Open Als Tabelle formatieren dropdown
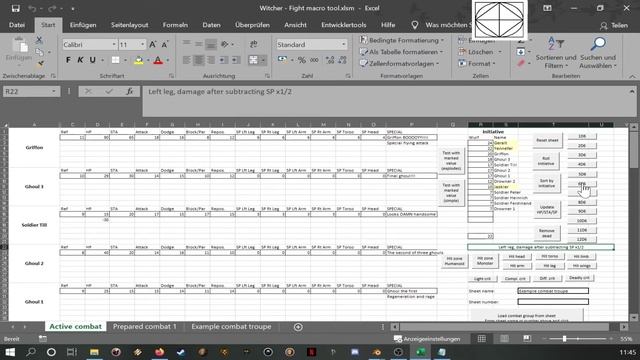640x360 pixels. [x=401, y=52]
